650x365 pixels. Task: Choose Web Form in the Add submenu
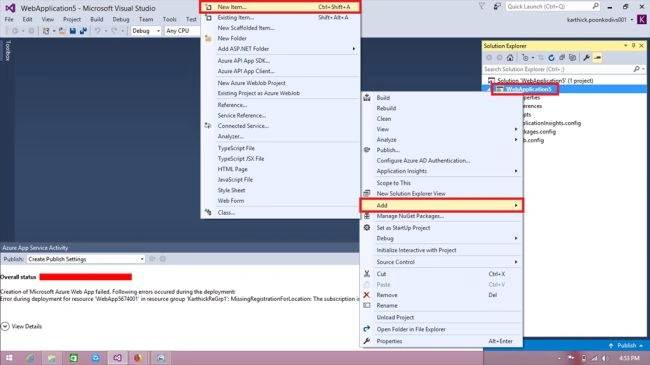[280, 201]
